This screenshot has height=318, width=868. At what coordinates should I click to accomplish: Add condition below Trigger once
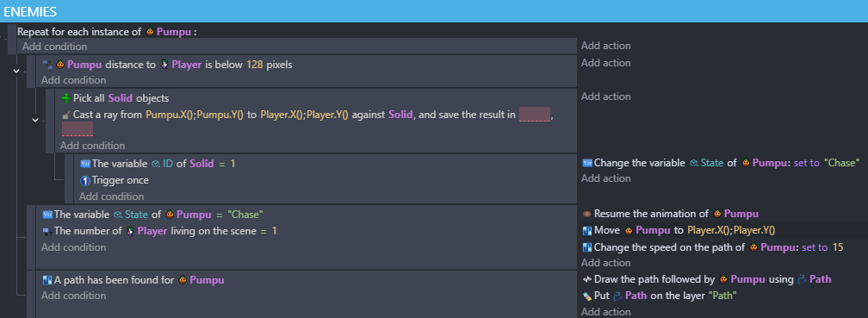pos(111,196)
